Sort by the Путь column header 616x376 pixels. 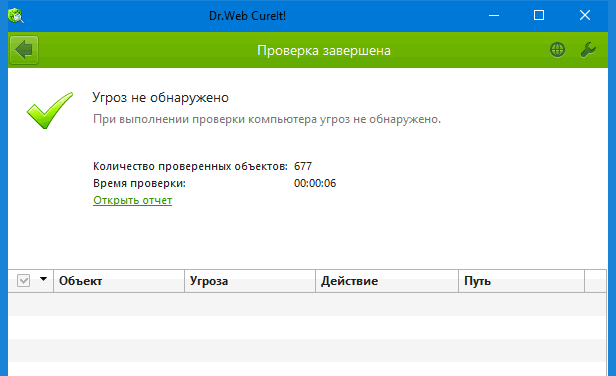pos(521,281)
